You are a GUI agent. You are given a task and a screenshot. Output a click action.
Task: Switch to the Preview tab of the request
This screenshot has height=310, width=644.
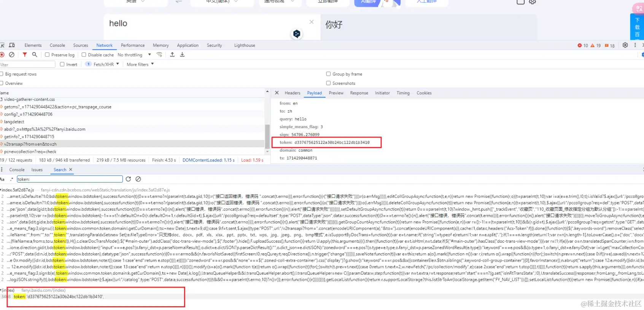336,93
